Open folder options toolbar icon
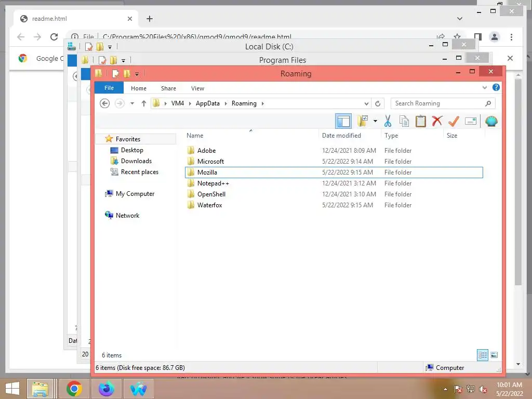Viewport: 532px width, 399px height. pyautogui.click(x=362, y=121)
